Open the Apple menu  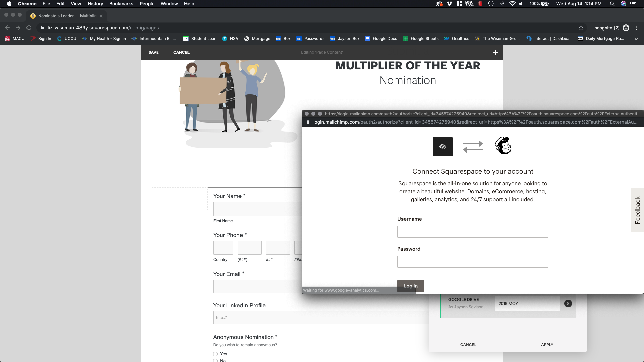(x=9, y=4)
